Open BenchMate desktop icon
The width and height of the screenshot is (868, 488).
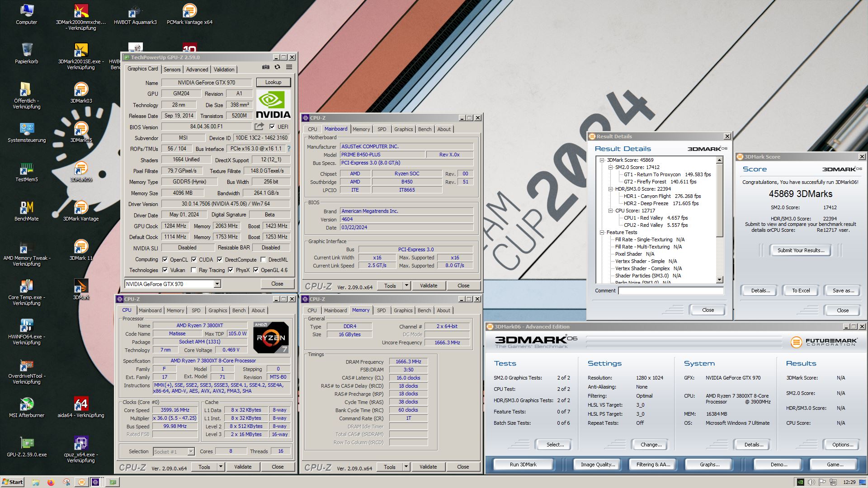pyautogui.click(x=26, y=211)
